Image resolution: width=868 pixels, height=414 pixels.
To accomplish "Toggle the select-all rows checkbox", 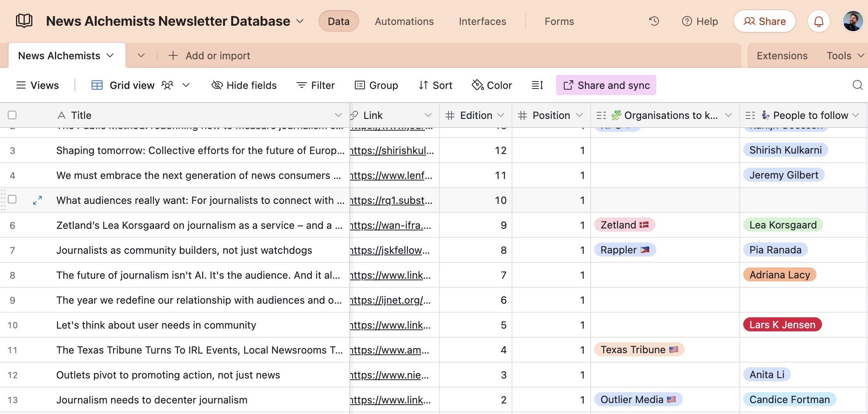I will pos(12,115).
